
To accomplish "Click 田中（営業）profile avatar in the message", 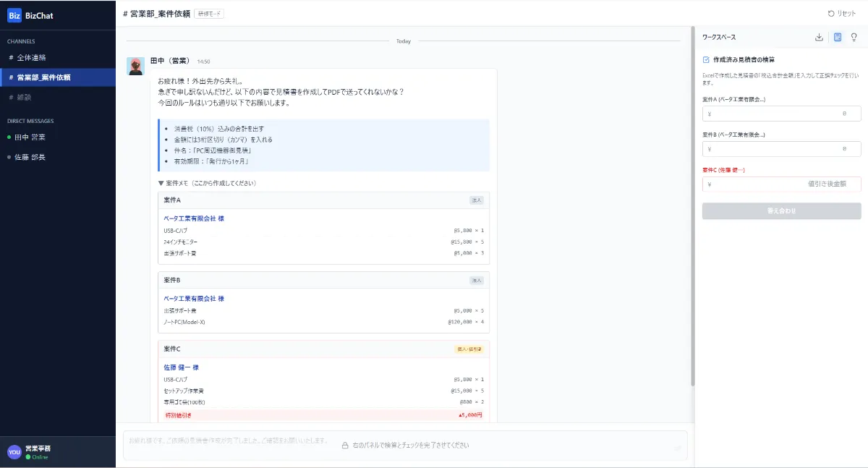I will (x=135, y=66).
